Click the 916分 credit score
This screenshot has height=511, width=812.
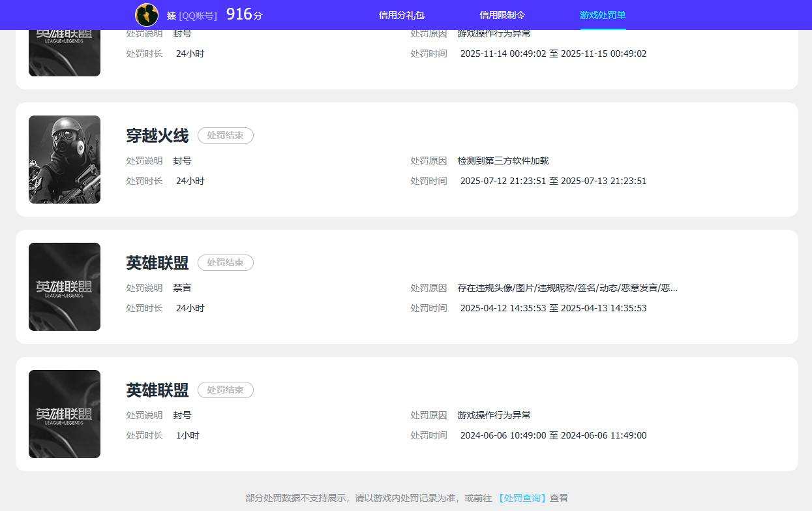(x=245, y=14)
